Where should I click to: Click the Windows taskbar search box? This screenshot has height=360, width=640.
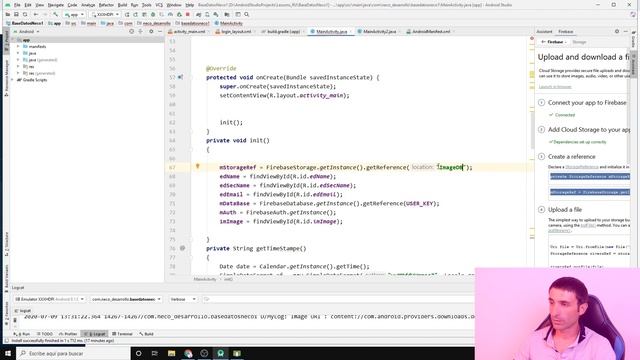(73, 353)
